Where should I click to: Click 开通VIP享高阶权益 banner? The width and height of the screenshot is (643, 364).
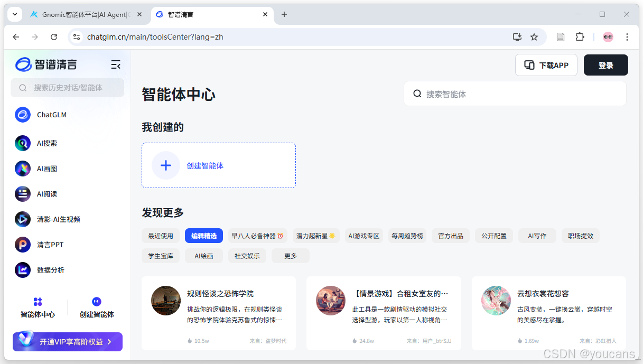coord(68,342)
